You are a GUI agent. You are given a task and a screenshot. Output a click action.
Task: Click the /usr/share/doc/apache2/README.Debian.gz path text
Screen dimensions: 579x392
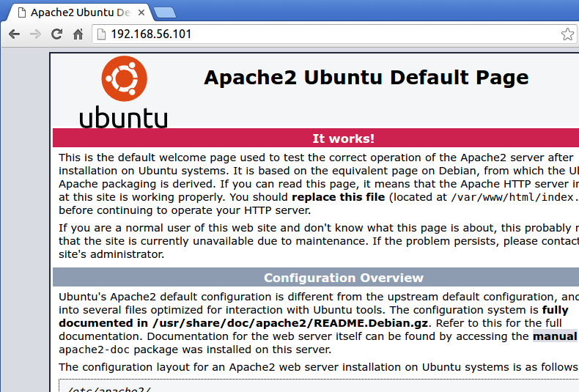(290, 323)
